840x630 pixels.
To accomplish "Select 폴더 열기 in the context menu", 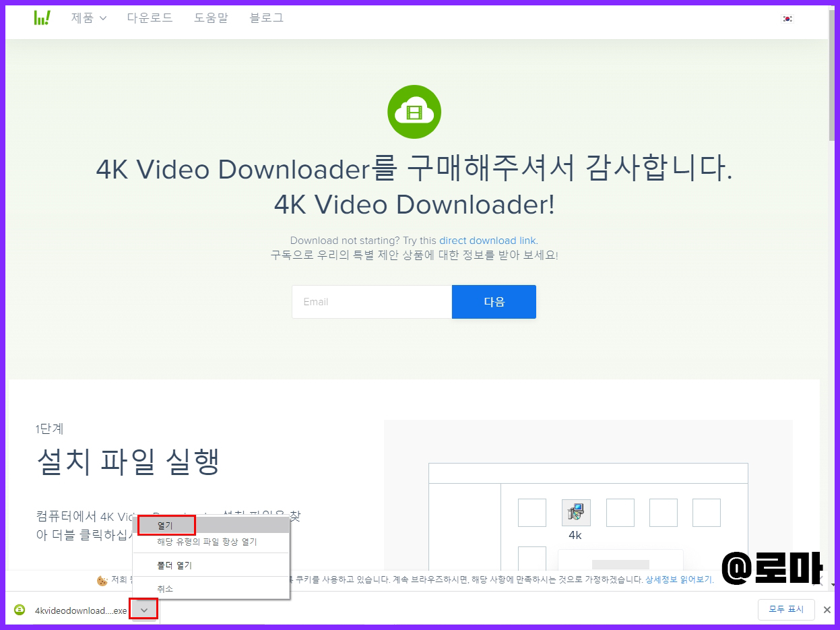I will (x=212, y=565).
